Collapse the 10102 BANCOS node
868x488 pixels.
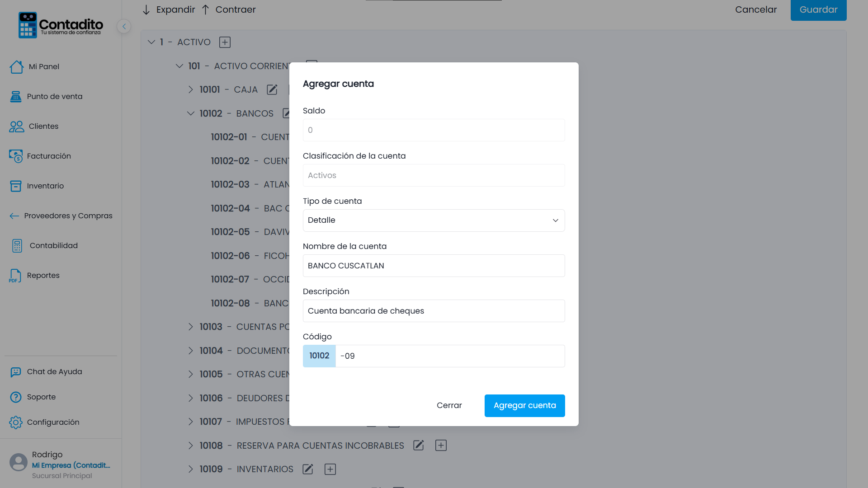(x=190, y=113)
